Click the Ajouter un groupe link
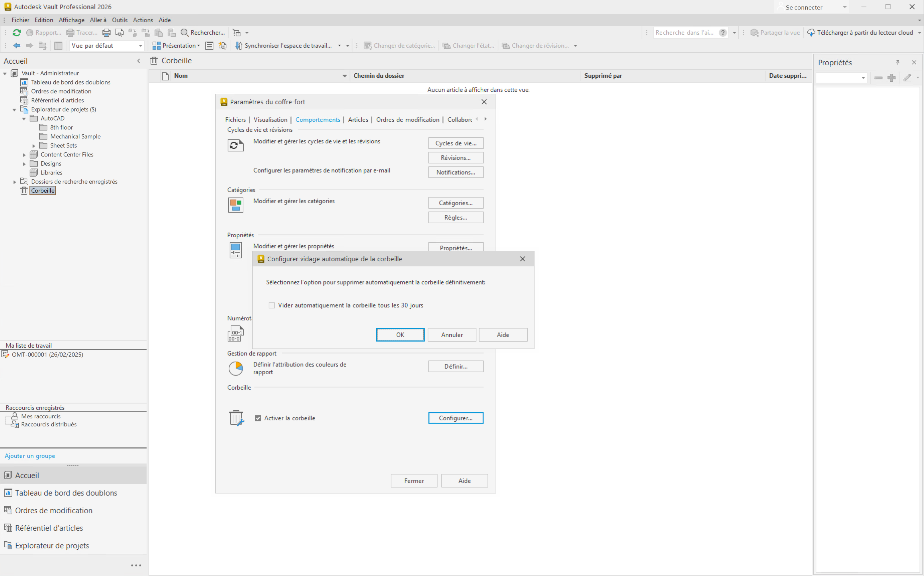Viewport: 924px width, 576px height. click(30, 456)
